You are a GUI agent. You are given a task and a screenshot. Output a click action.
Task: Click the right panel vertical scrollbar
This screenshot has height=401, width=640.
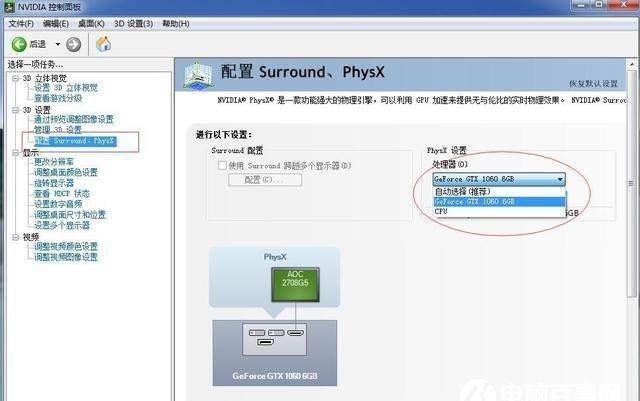coord(632,184)
